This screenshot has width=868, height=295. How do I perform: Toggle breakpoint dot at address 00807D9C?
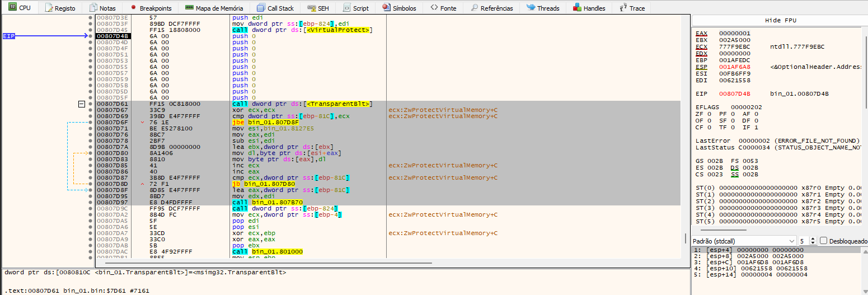tap(90, 208)
